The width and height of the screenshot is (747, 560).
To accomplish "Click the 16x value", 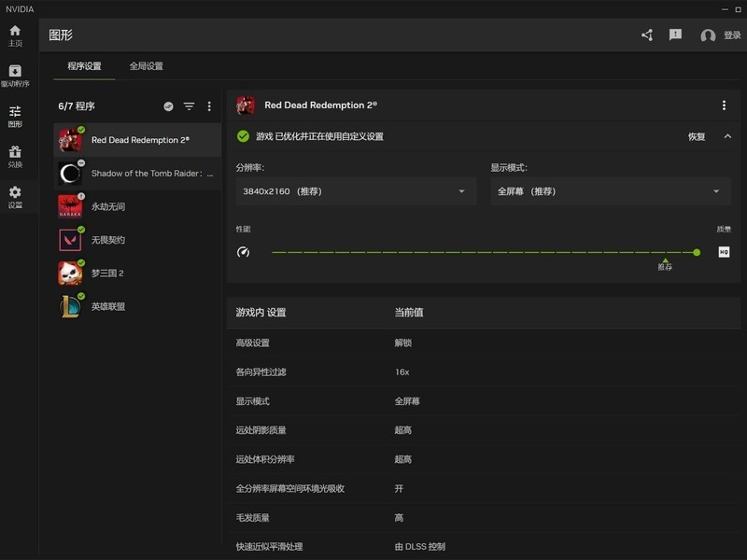I will (402, 371).
